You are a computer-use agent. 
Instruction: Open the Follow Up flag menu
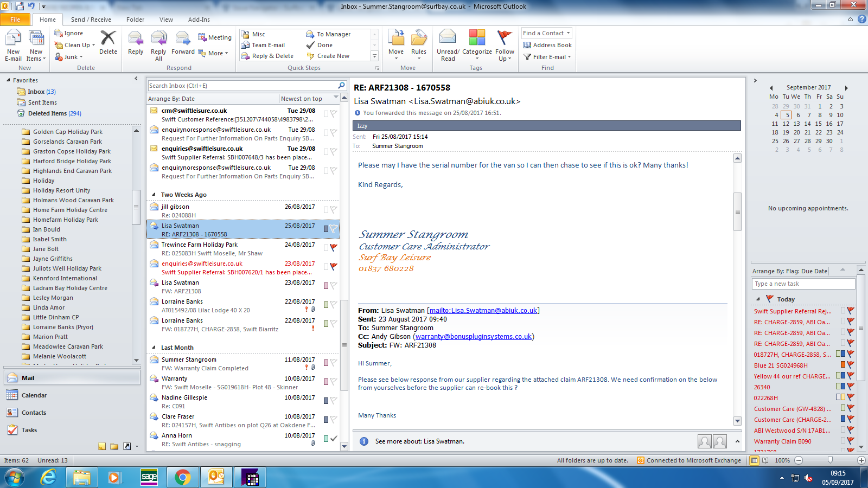click(x=505, y=46)
